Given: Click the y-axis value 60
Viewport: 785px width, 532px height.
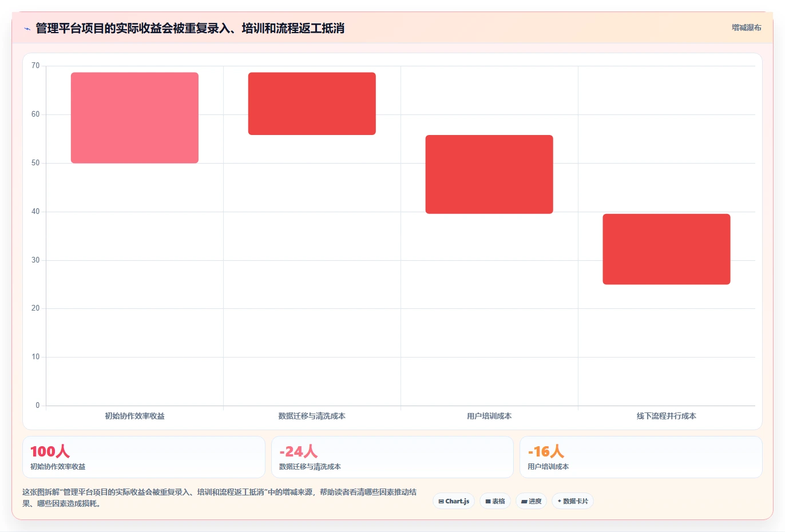Looking at the screenshot, I should [35, 114].
